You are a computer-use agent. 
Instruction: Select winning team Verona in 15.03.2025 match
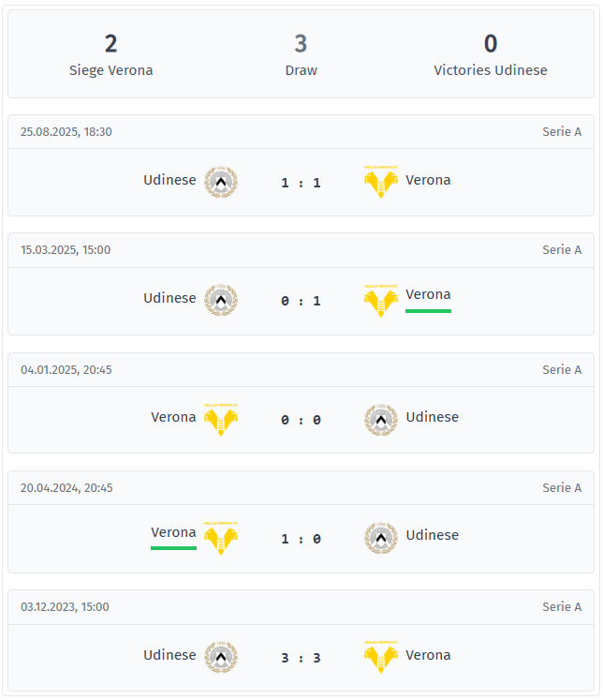428,294
